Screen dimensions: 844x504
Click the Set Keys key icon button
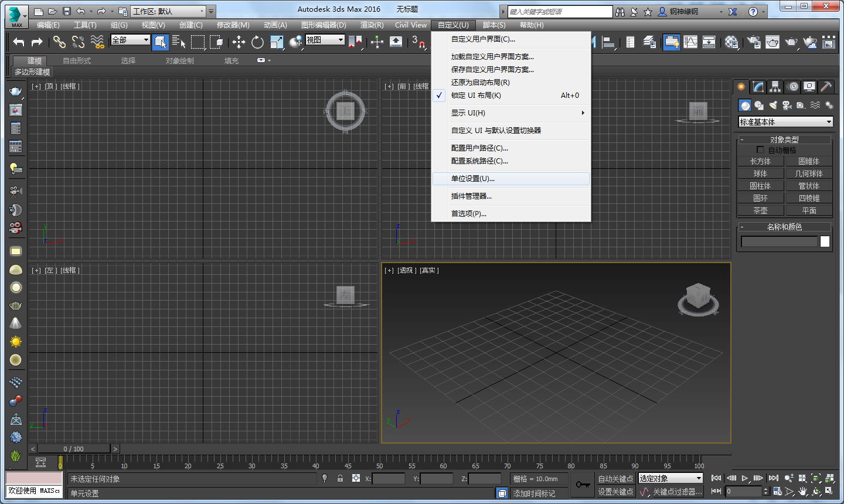[583, 485]
